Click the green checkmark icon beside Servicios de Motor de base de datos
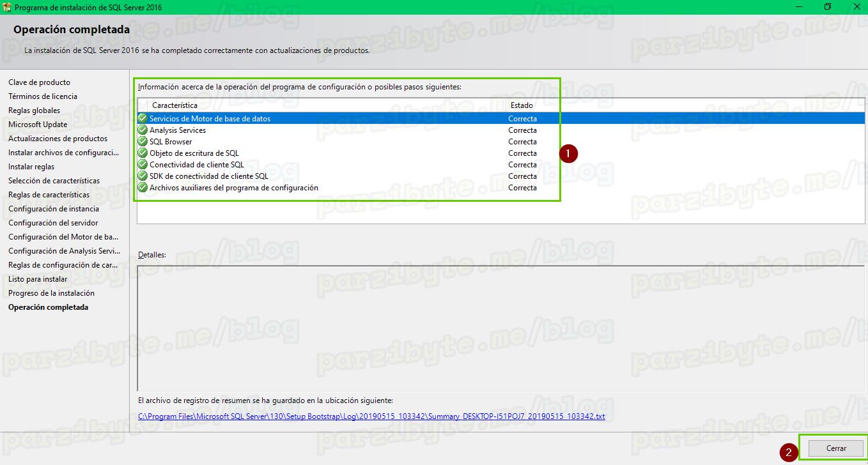868x465 pixels. [142, 118]
